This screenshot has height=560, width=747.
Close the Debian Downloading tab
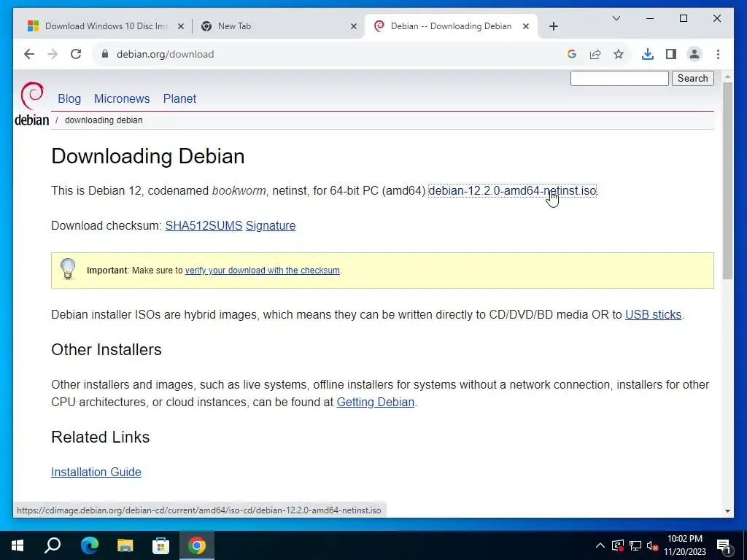click(526, 26)
